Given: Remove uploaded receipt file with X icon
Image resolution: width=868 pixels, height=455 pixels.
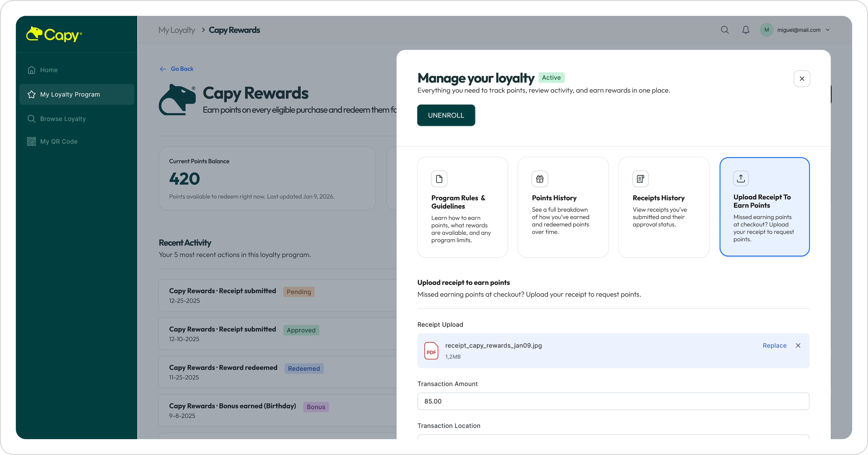Looking at the screenshot, I should coord(798,345).
